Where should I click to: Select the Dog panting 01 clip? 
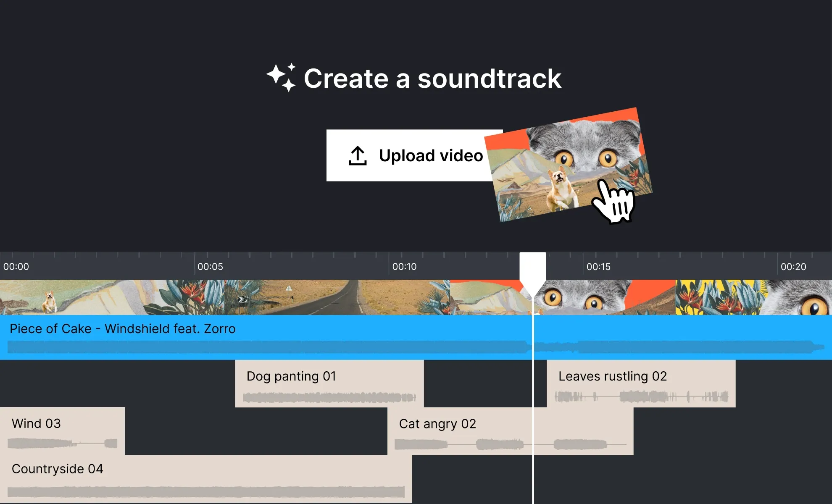coord(329,383)
